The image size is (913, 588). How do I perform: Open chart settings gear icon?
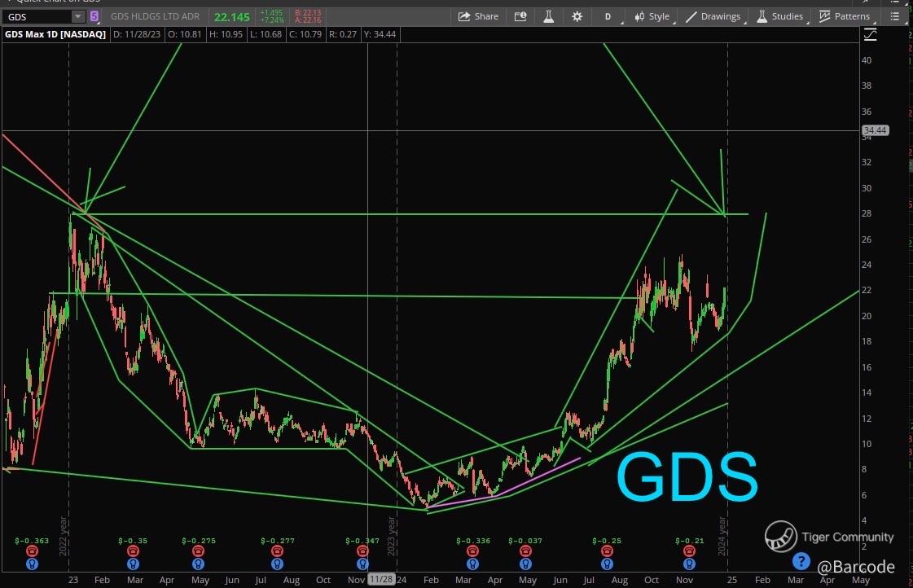tap(577, 16)
